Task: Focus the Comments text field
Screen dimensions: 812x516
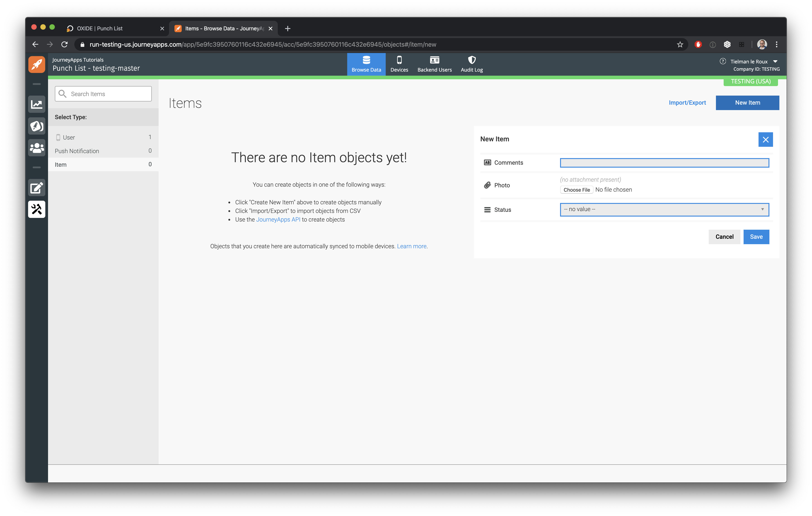Action: [664, 163]
